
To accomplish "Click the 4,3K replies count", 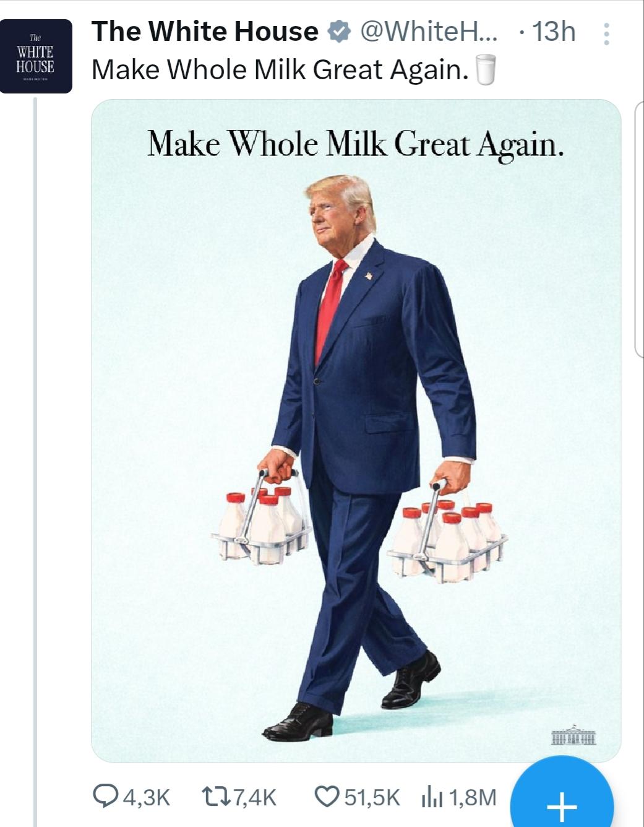I will click(x=146, y=797).
